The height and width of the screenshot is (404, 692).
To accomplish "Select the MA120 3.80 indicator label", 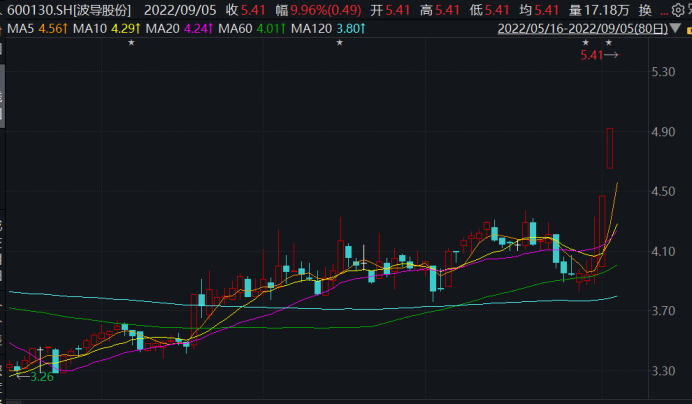I will pos(328,29).
